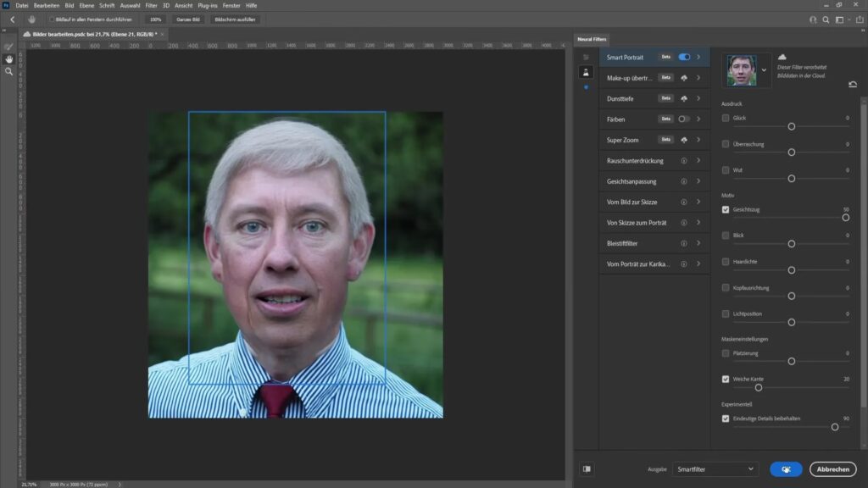Click the info icon beside Bleistiftfilter
868x488 pixels.
684,243
